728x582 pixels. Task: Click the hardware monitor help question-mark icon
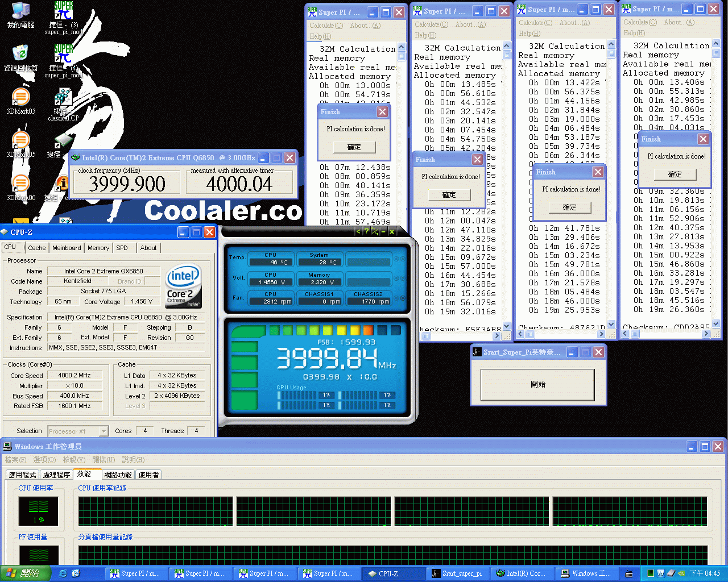(366, 231)
